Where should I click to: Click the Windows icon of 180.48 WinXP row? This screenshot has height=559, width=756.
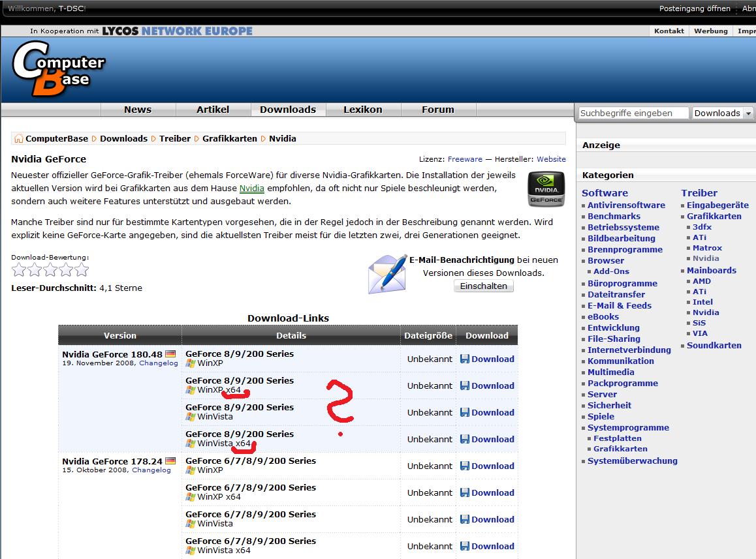tap(191, 363)
